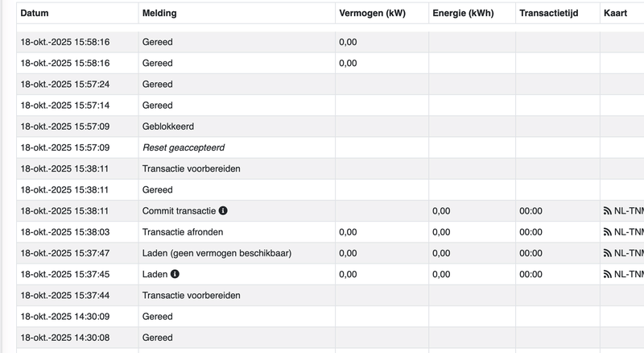Image resolution: width=644 pixels, height=353 pixels.
Task: Click the timestamp 18-okt.-2025 14:30:09
Action: click(x=65, y=317)
